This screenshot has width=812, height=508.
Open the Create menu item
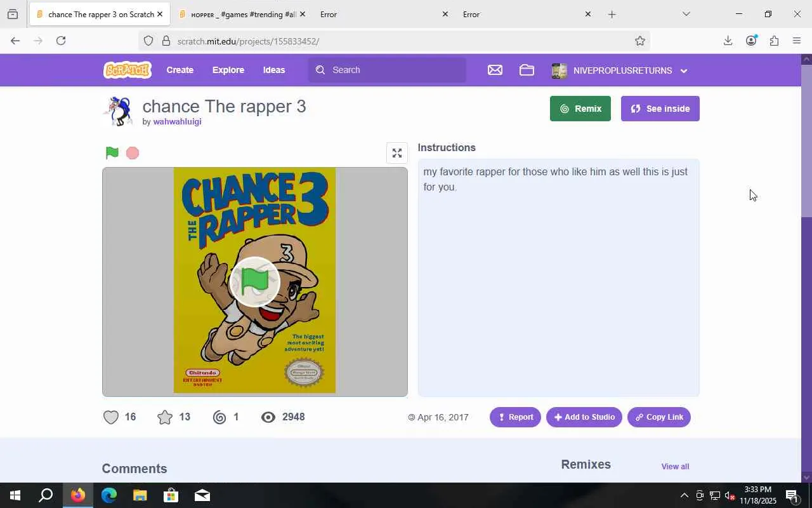(x=180, y=70)
